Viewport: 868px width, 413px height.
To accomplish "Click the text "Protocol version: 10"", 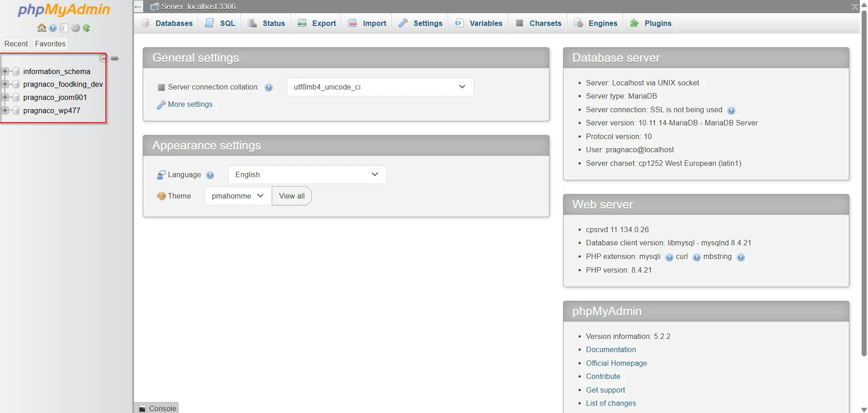I will coord(619,137).
